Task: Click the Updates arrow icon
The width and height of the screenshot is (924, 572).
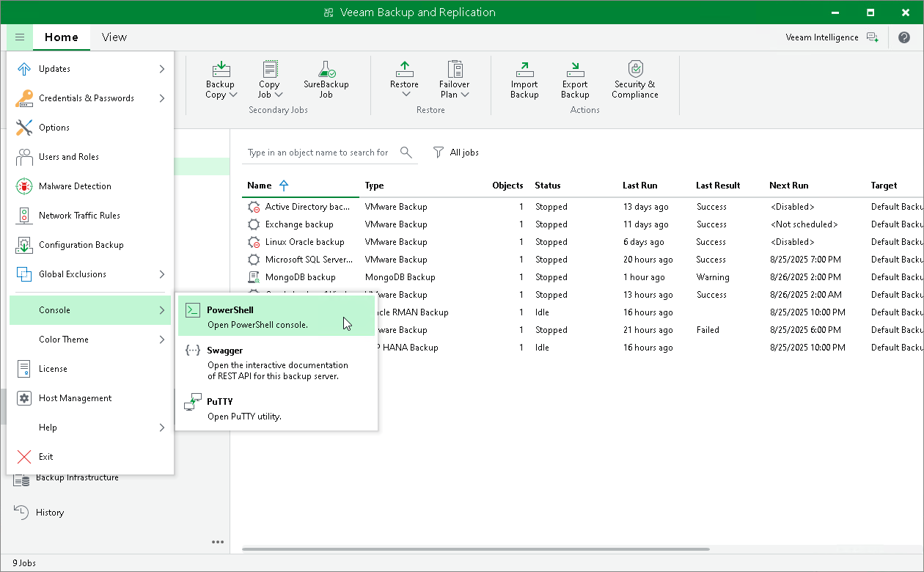Action: click(x=24, y=69)
